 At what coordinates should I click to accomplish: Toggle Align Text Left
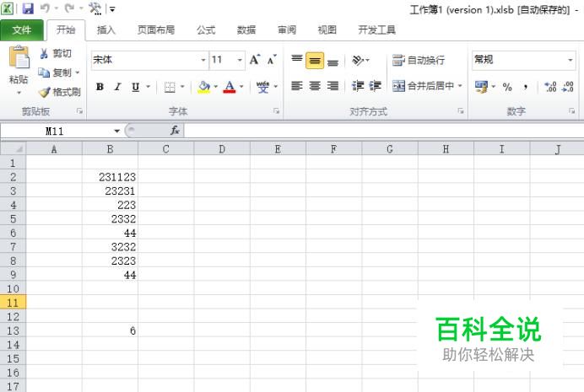[297, 86]
